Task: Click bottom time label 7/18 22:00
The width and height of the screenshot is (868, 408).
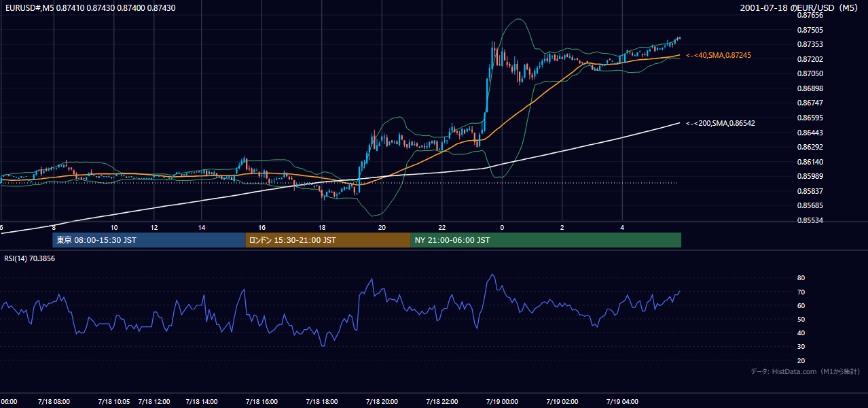Action: tap(442, 401)
